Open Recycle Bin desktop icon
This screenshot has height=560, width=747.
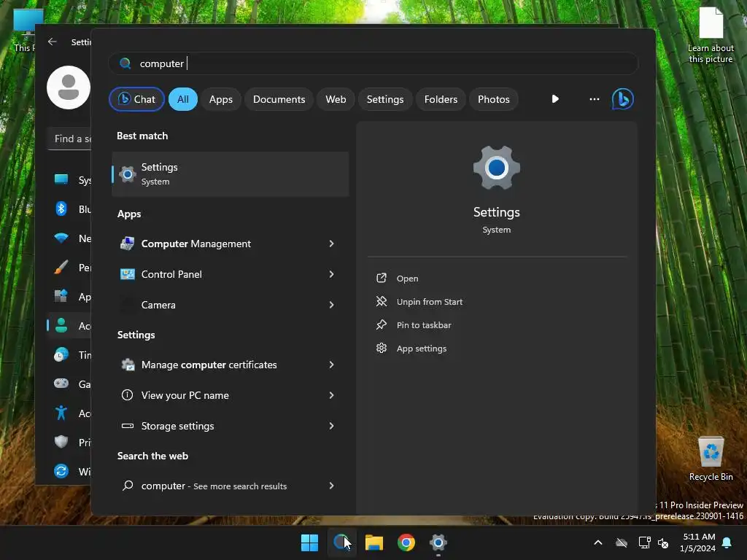711,459
